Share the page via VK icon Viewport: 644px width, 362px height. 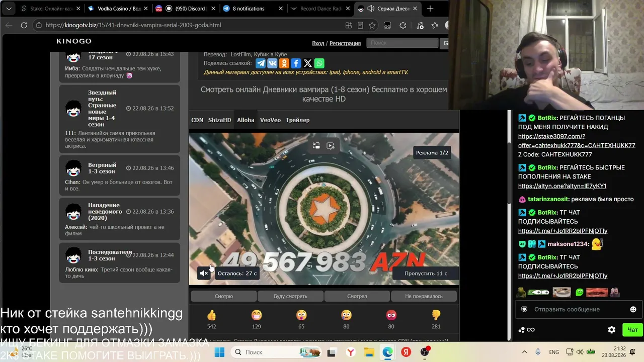point(272,63)
